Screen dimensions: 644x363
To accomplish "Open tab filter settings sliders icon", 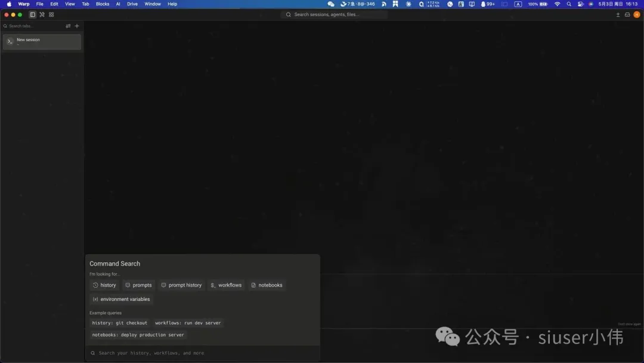I will tap(68, 26).
